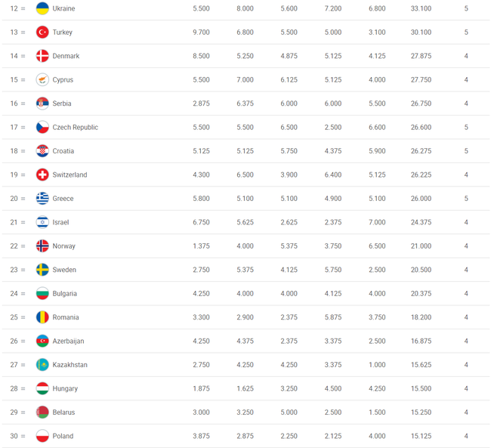491x448 pixels.
Task: Click Ukraine's total coefficient 33.100
Action: pyautogui.click(x=421, y=8)
